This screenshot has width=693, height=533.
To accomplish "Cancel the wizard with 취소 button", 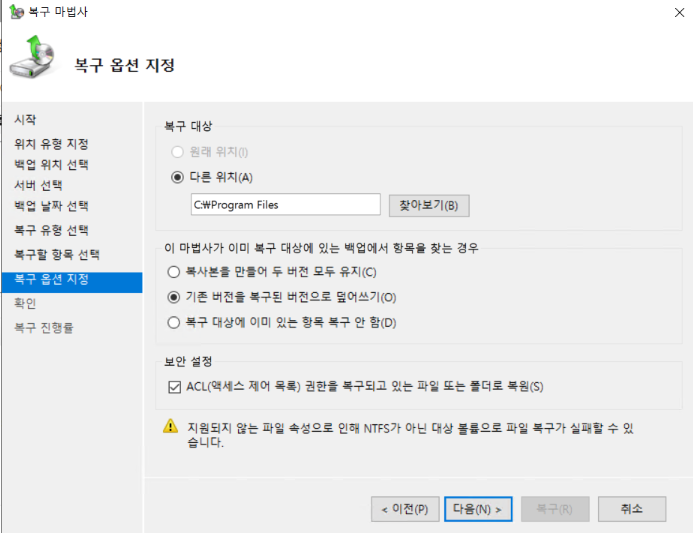I will 631,509.
